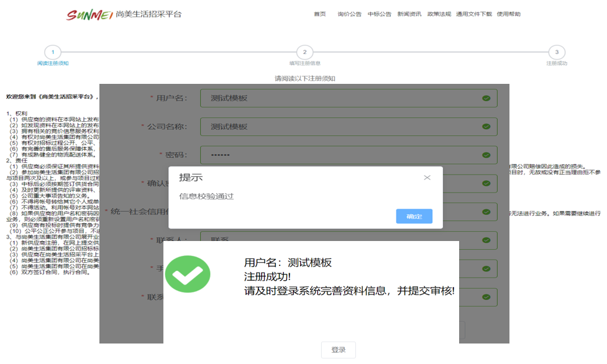Click the SUNMEI logo

[89, 14]
